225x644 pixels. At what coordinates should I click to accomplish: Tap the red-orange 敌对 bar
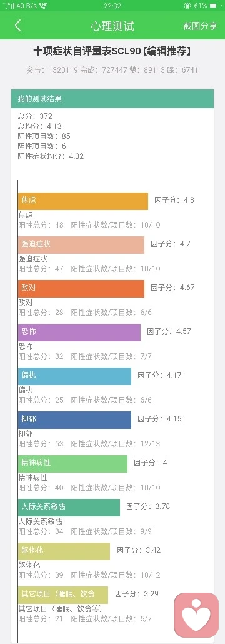[81, 289]
